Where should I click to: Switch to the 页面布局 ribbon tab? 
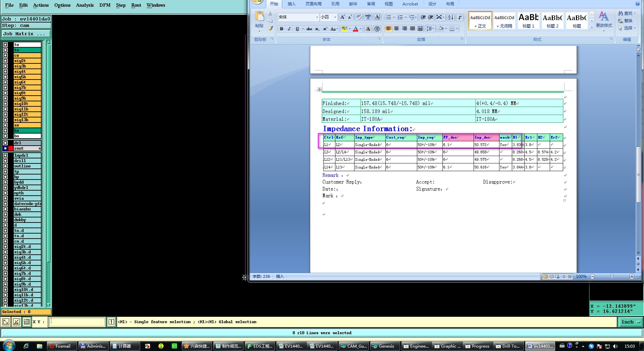click(x=313, y=4)
